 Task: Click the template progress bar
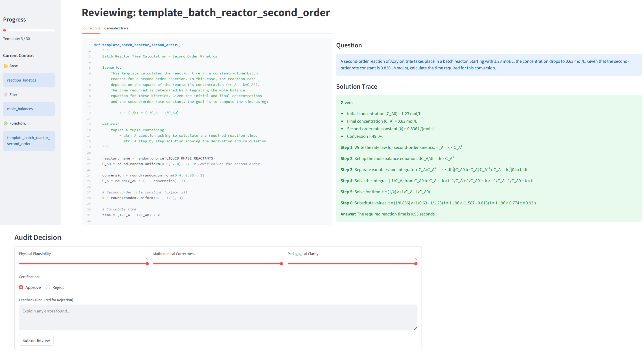coord(29,31)
